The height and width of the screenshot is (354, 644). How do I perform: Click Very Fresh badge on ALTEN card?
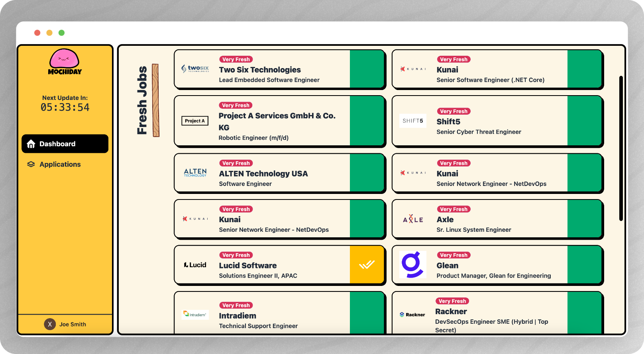[x=236, y=163]
